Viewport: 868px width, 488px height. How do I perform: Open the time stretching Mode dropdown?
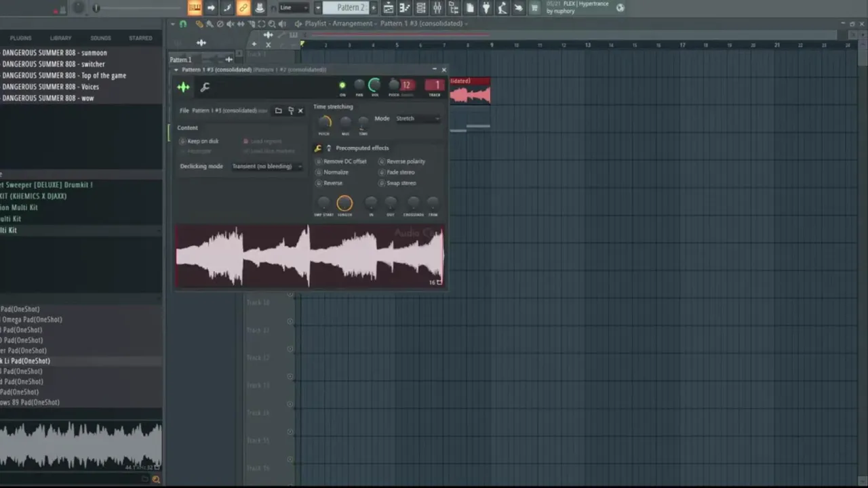pyautogui.click(x=418, y=119)
